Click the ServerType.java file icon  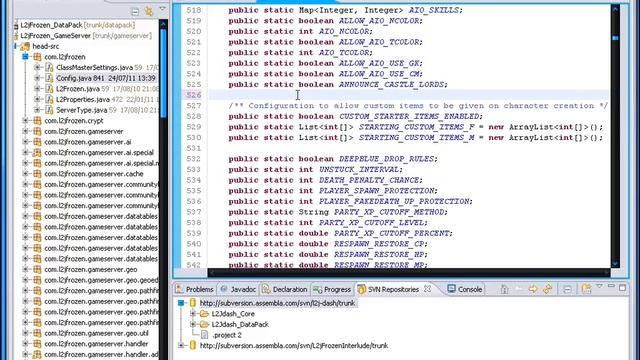49,110
